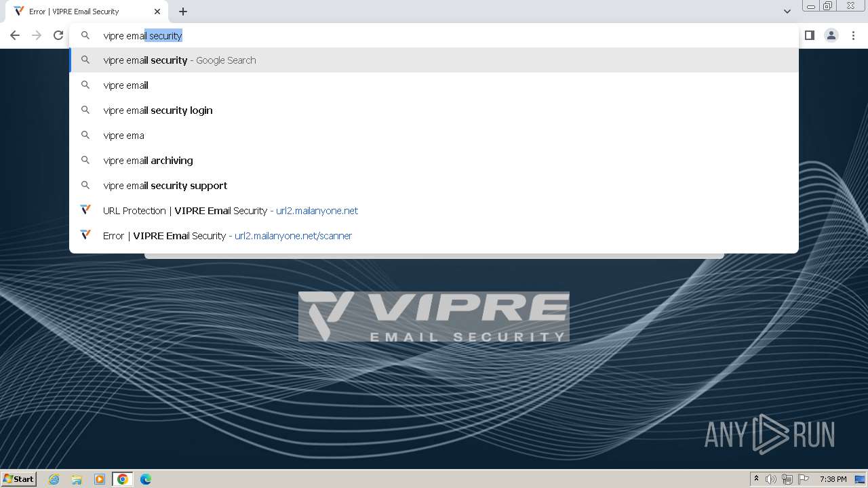The height and width of the screenshot is (488, 868).
Task: Go back to the previous page
Action: (15, 35)
